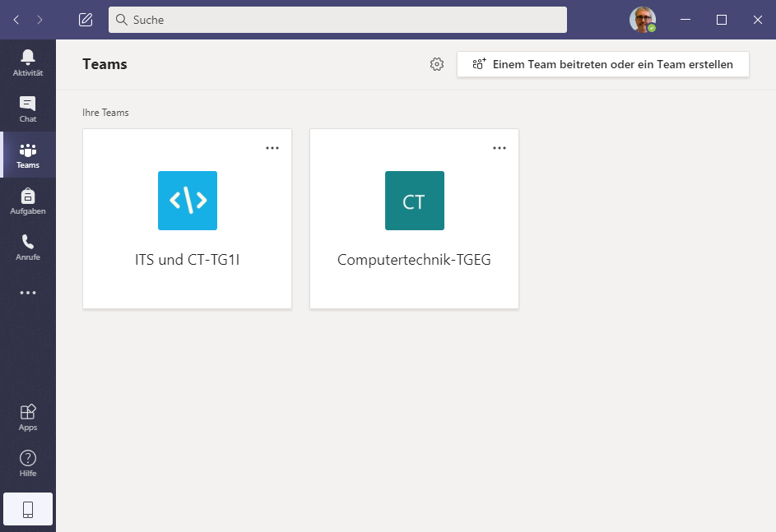
Task: Select the Teams sidebar icon
Action: click(x=28, y=155)
